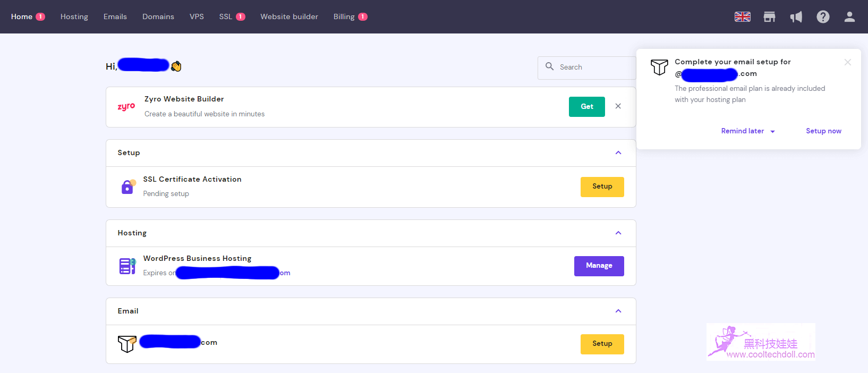868x373 pixels.
Task: Click the Create a beautiful website text
Action: (205, 114)
